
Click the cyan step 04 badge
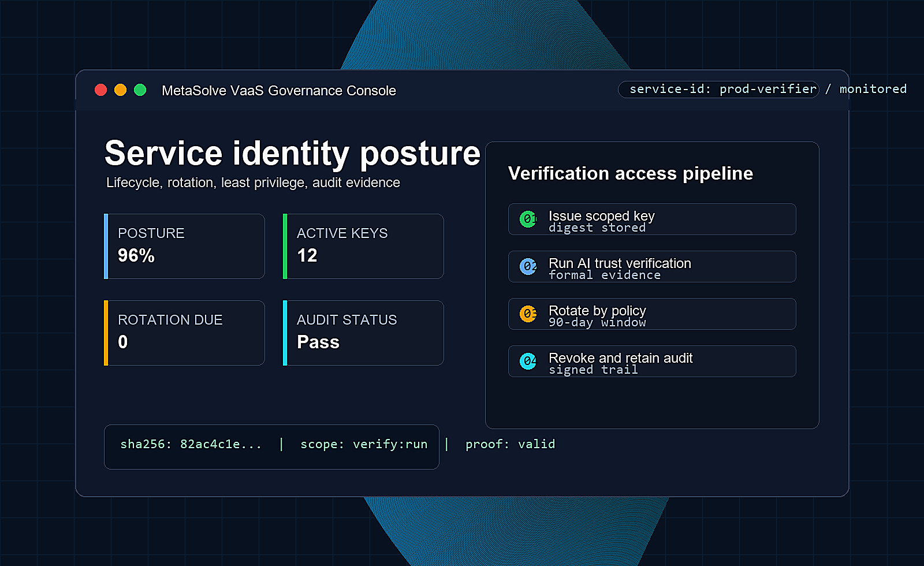pyautogui.click(x=528, y=361)
